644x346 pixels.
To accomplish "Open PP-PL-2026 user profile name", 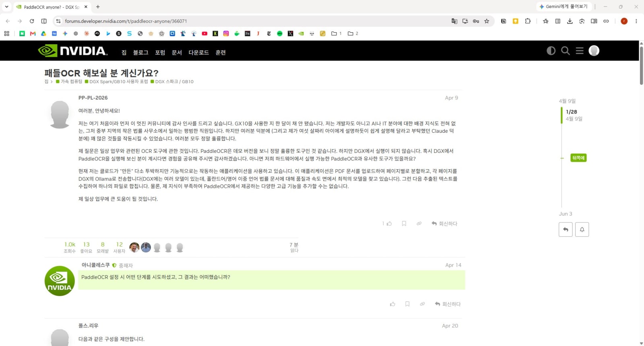I will click(x=93, y=98).
